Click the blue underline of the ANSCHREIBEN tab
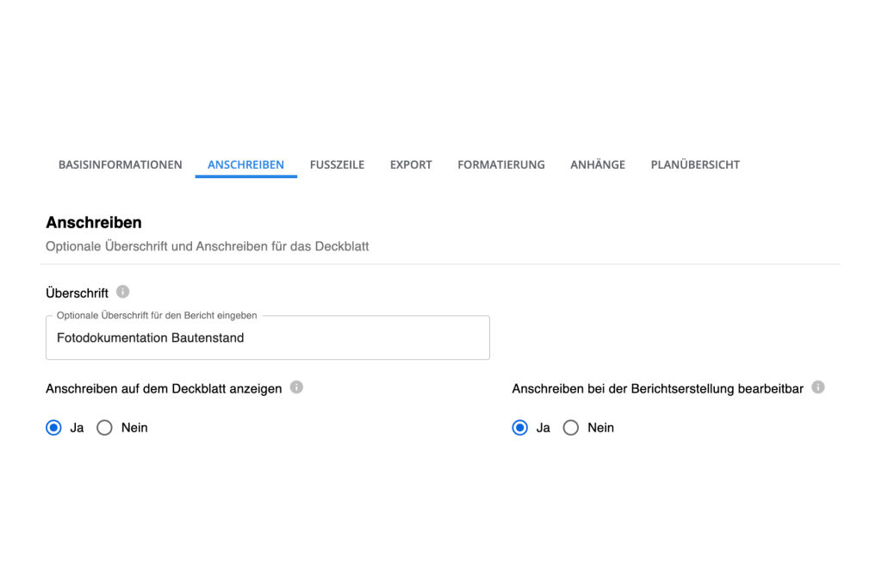This screenshot has height=588, width=882. tap(245, 177)
